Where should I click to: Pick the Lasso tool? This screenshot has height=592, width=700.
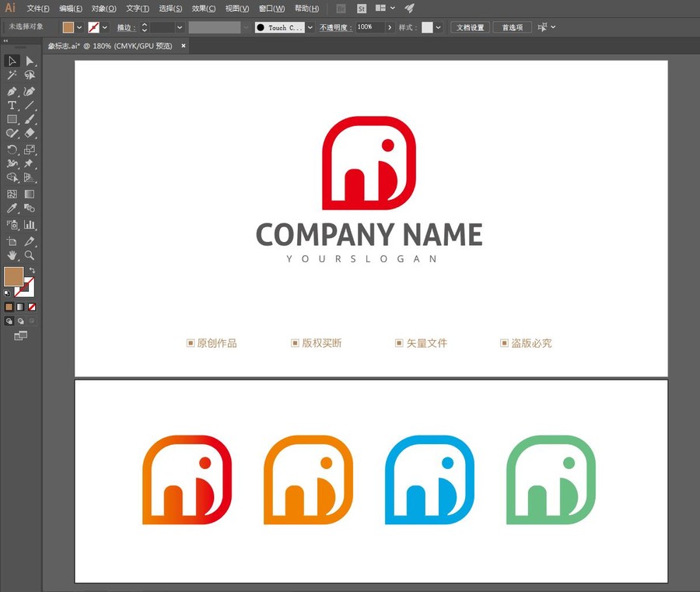30,75
